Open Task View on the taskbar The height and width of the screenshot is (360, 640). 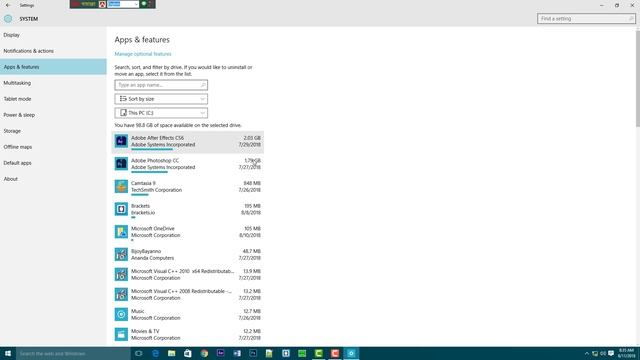coord(138,353)
